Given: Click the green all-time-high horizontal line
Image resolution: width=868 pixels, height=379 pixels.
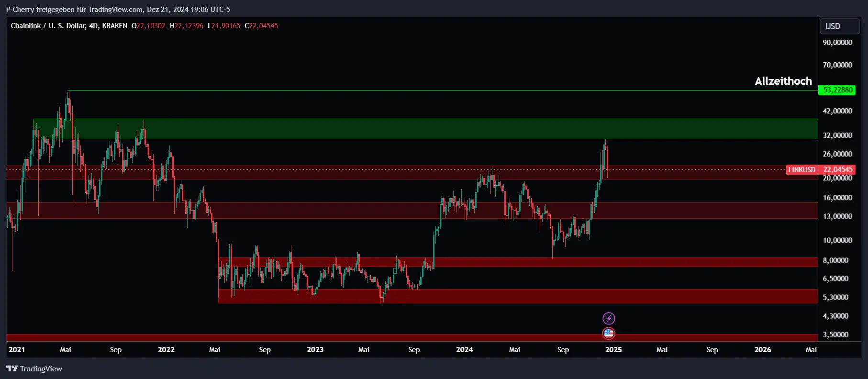Looking at the screenshot, I should coord(443,90).
